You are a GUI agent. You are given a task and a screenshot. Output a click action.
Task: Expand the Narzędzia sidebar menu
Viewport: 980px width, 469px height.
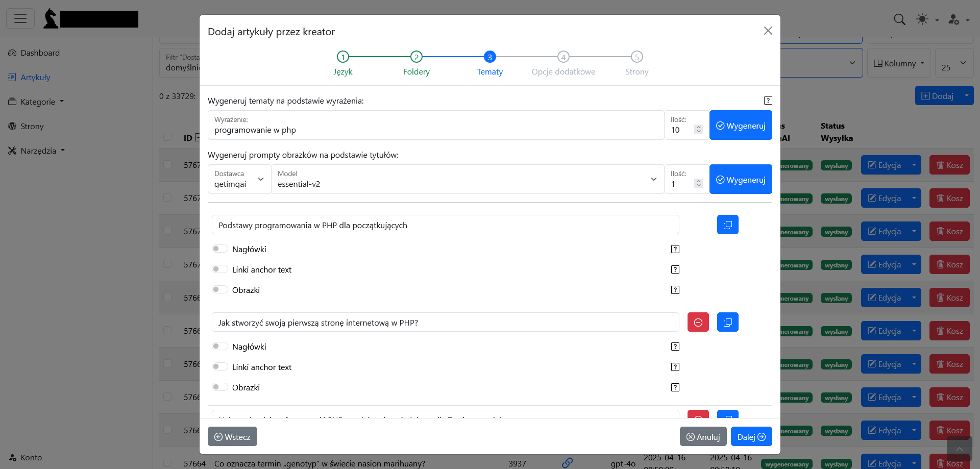[x=36, y=151]
